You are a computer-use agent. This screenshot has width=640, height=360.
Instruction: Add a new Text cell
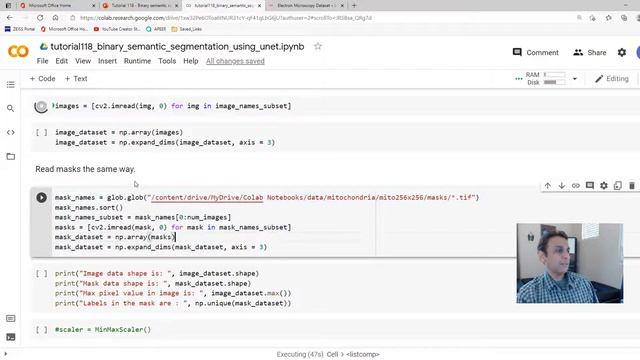[76, 79]
